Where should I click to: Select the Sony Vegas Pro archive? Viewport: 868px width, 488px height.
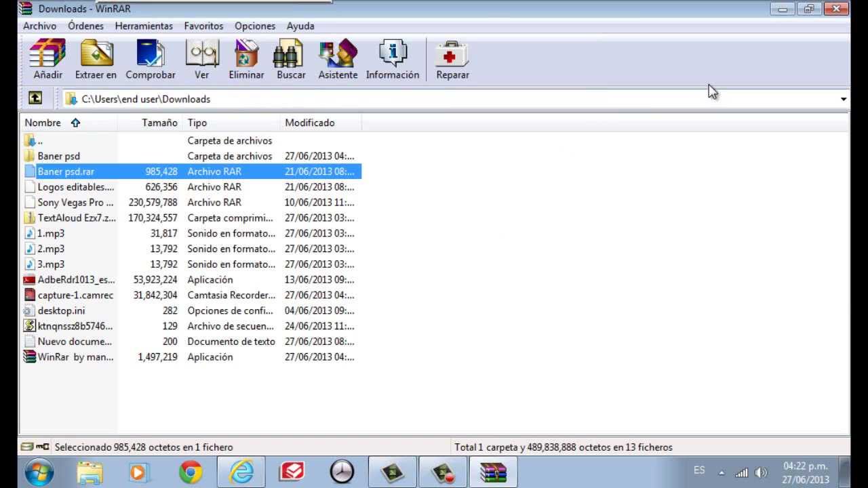(x=190, y=202)
